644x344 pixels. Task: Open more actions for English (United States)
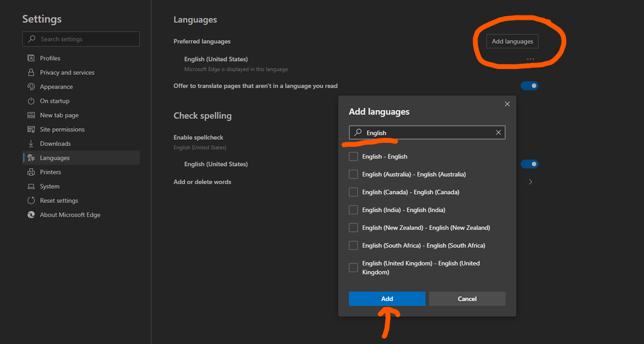coord(531,59)
